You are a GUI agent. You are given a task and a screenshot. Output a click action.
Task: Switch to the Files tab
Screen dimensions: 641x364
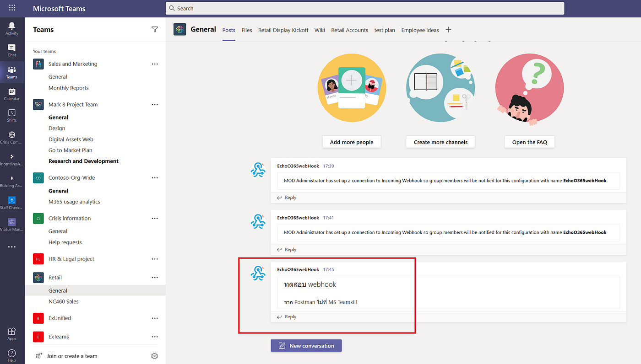point(246,30)
